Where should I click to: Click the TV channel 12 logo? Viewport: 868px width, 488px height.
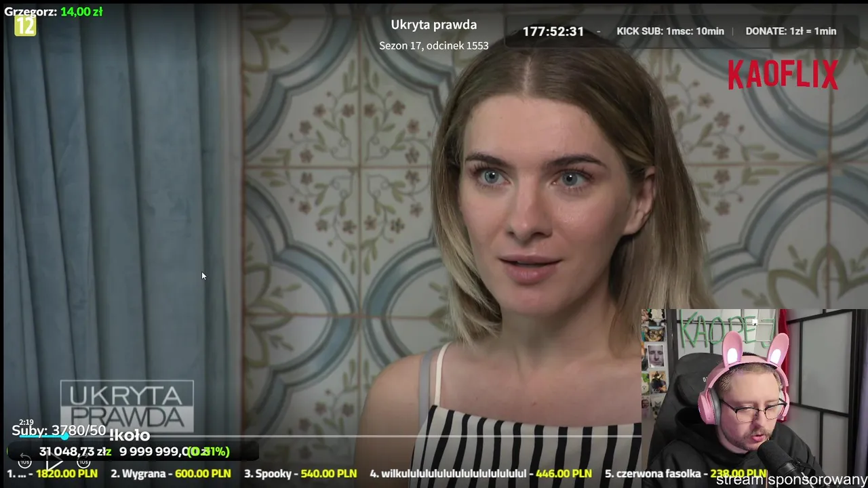(x=25, y=26)
